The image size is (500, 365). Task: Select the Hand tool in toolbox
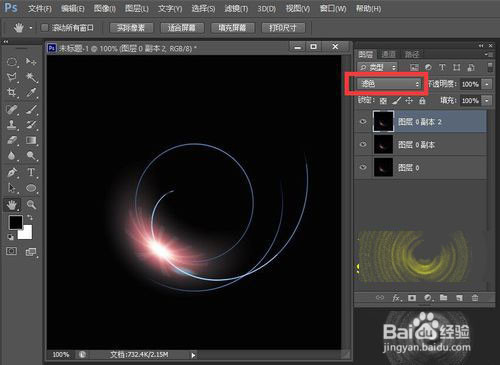point(12,205)
